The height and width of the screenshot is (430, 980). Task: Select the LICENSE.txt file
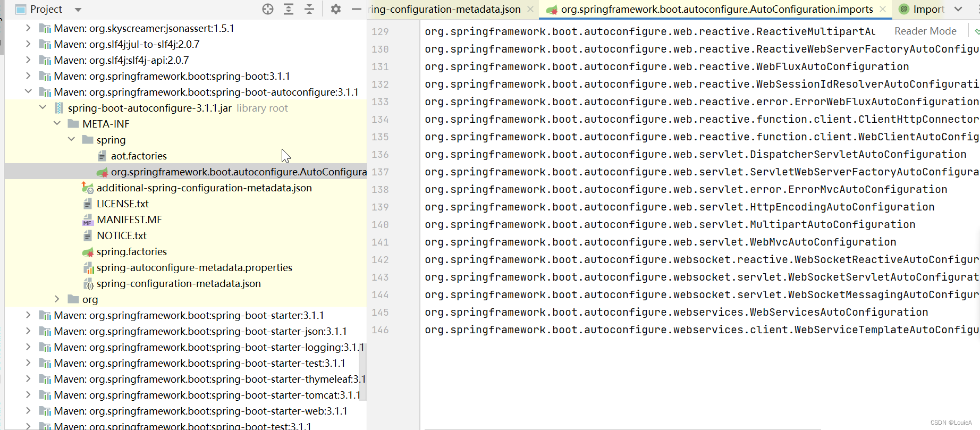123,204
